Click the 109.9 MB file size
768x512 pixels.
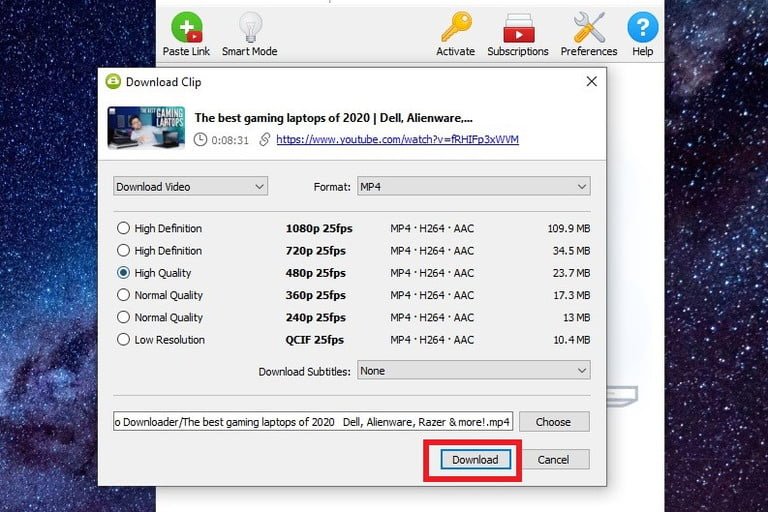(569, 228)
